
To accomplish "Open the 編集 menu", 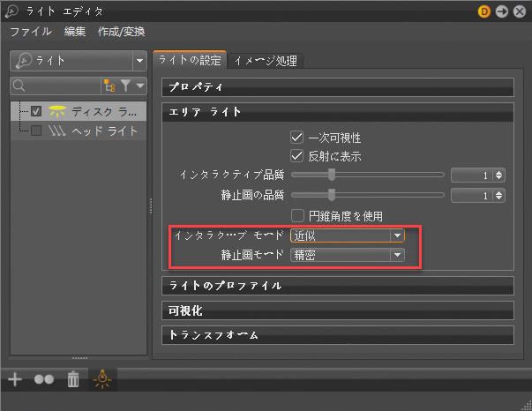I will (x=75, y=32).
